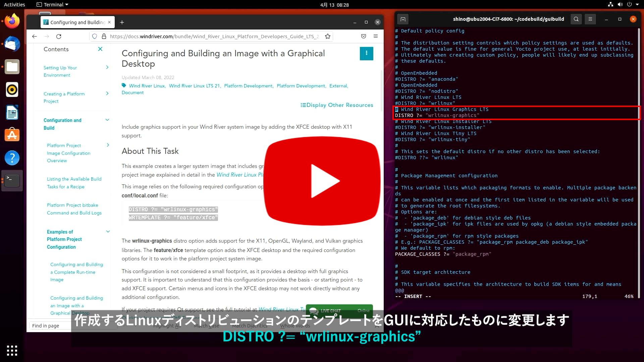Image resolution: width=644 pixels, height=362 pixels.
Task: Click the Terminal application icon
Action: [x=12, y=180]
